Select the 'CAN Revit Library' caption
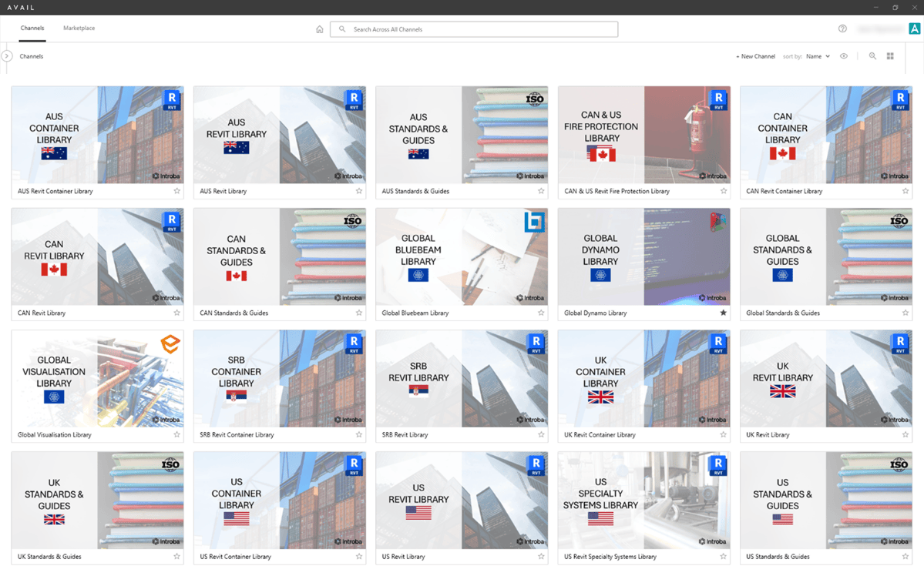Screen dimensions: 924x576 pos(42,313)
